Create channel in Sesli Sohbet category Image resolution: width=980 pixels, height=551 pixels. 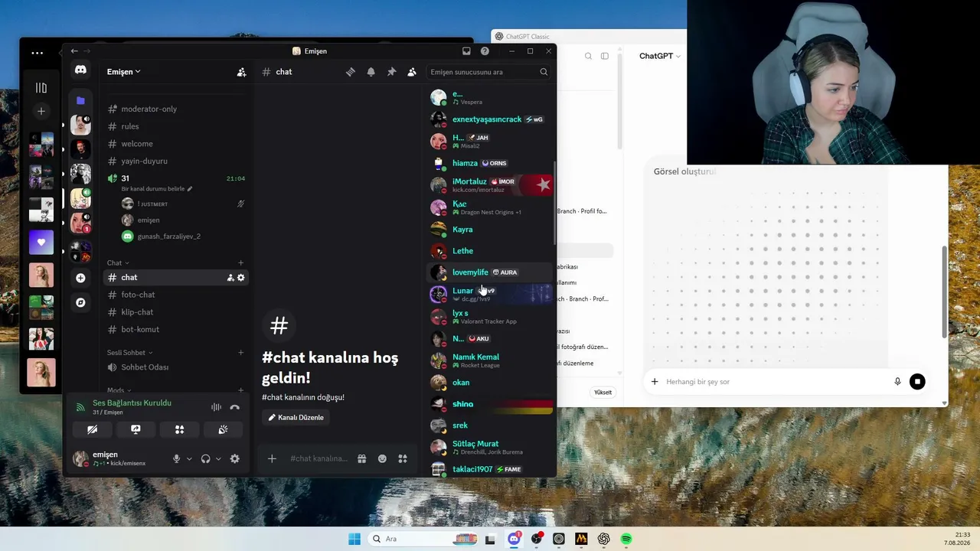(241, 353)
